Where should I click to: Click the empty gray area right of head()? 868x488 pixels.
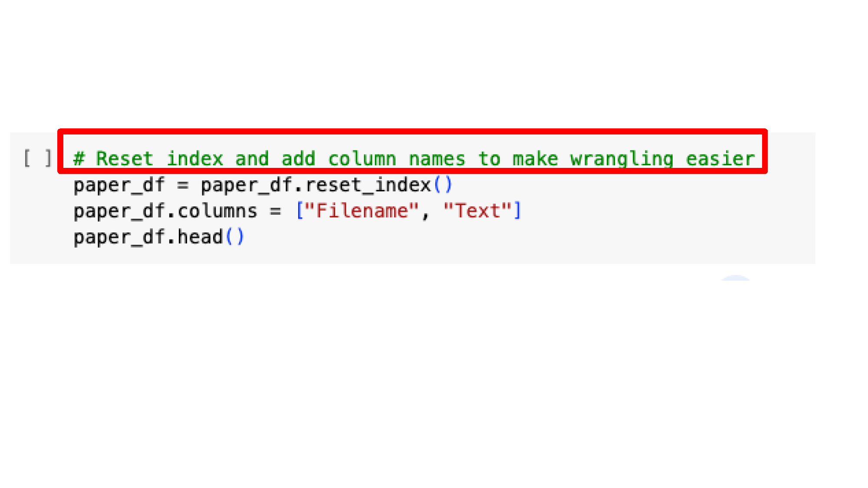pos(521,237)
